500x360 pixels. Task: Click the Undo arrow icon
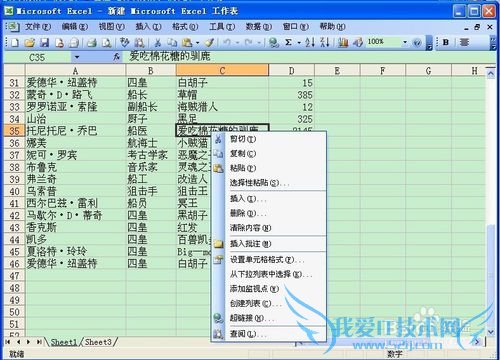point(227,42)
